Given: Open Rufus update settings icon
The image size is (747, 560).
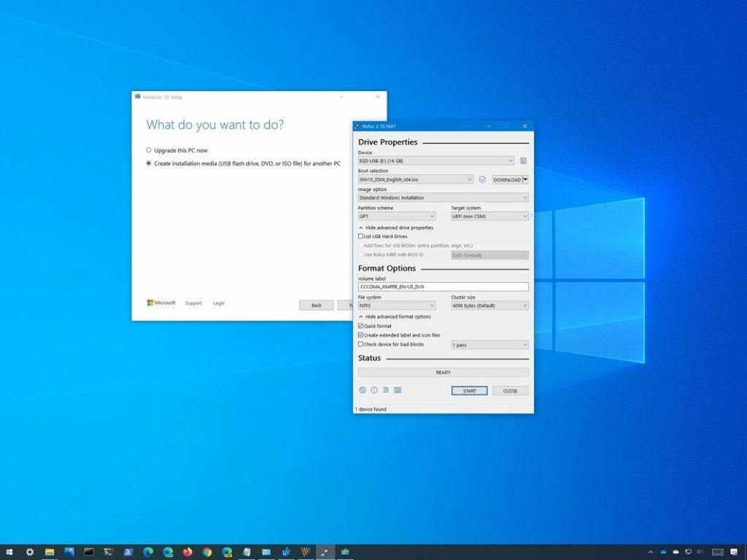Looking at the screenshot, I should click(x=386, y=390).
